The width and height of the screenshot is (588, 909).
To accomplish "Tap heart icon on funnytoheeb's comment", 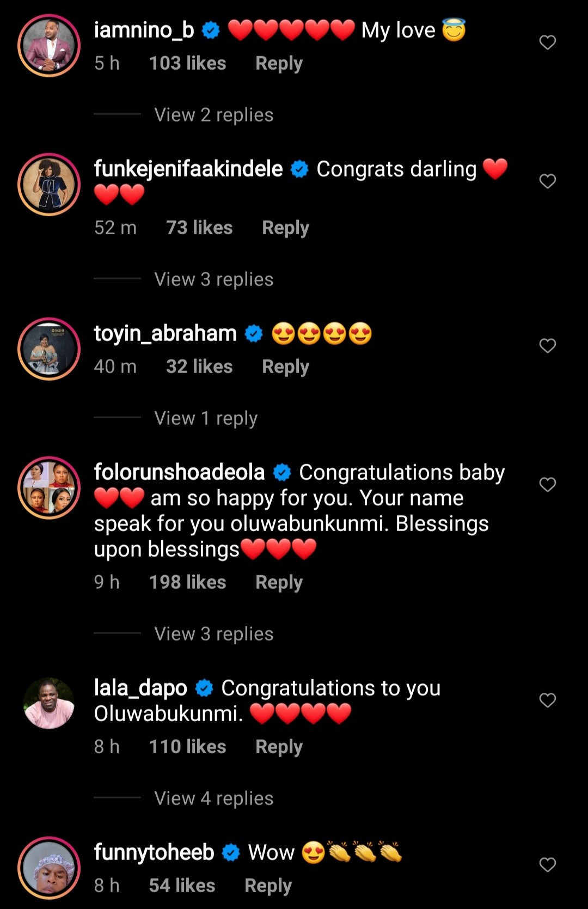I will (547, 865).
